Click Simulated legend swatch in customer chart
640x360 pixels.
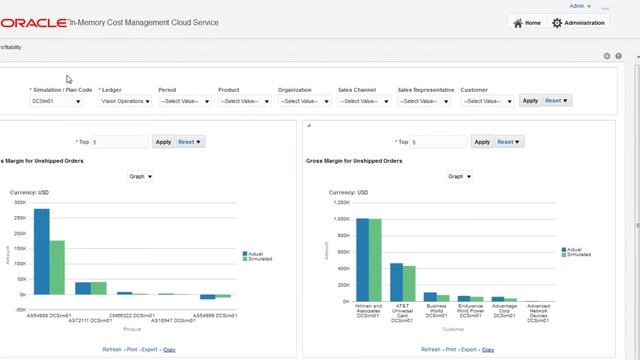564,254
